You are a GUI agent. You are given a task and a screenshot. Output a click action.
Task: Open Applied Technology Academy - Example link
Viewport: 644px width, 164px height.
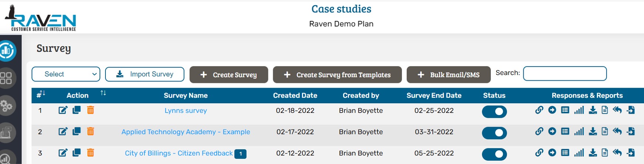(186, 132)
